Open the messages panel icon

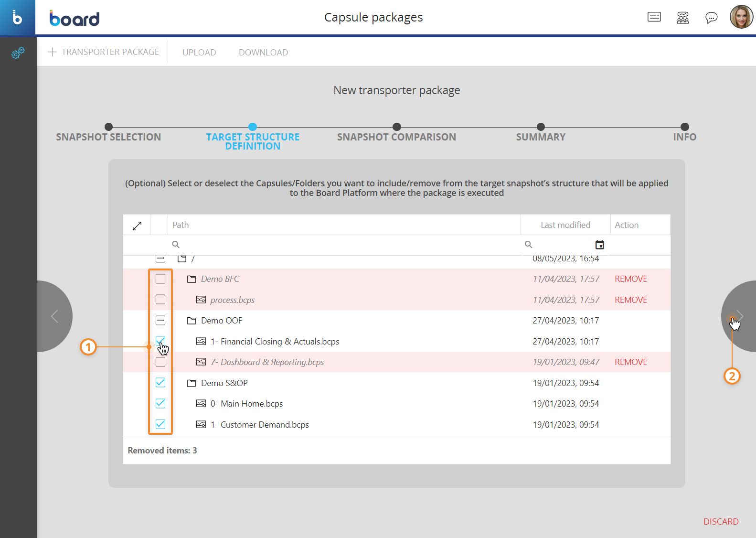pyautogui.click(x=654, y=17)
